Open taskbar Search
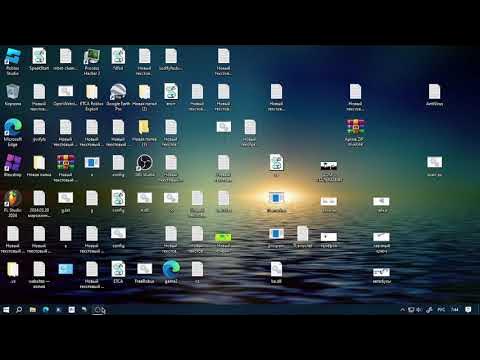Screen dimensions: 480x360 (19, 310)
